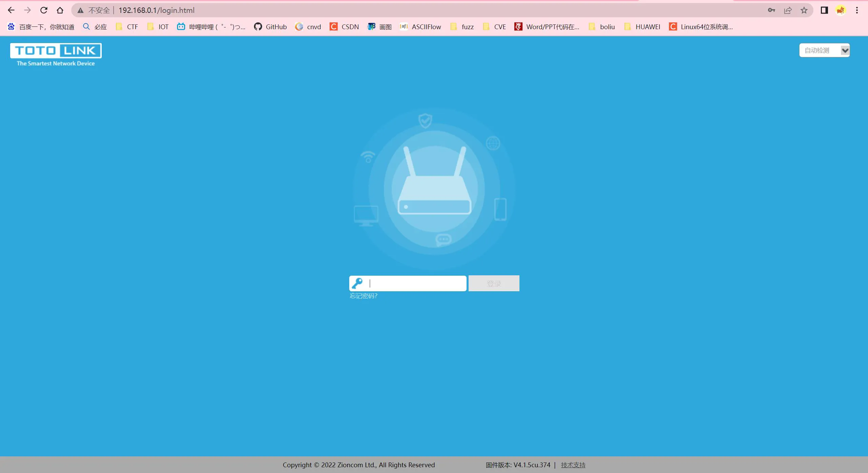Image resolution: width=868 pixels, height=473 pixels.
Task: Click the share page icon
Action: [788, 10]
